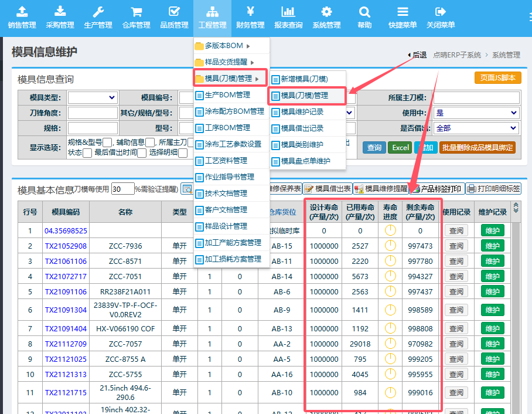The image size is (532, 414).
Task: Open the 财务管理 yen icon
Action: click(250, 12)
